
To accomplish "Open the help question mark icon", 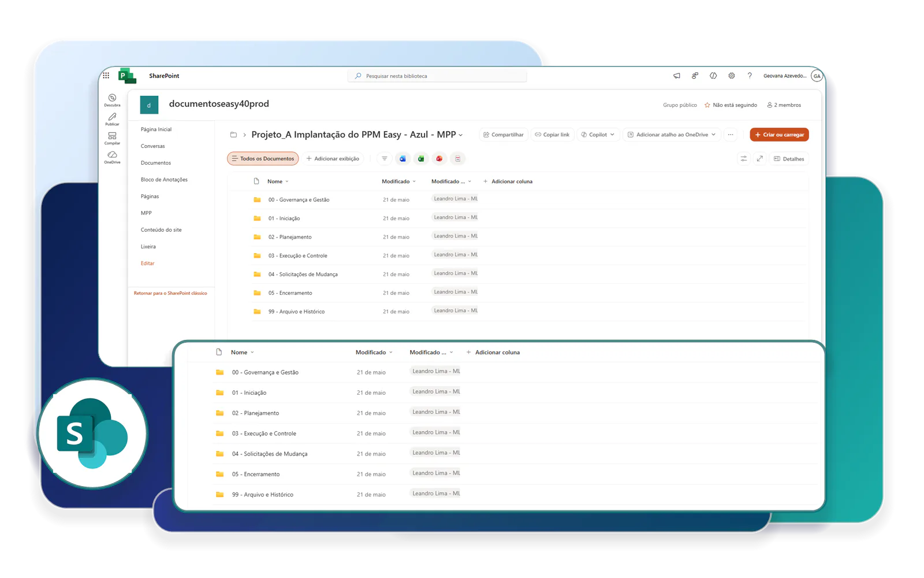I will [750, 76].
